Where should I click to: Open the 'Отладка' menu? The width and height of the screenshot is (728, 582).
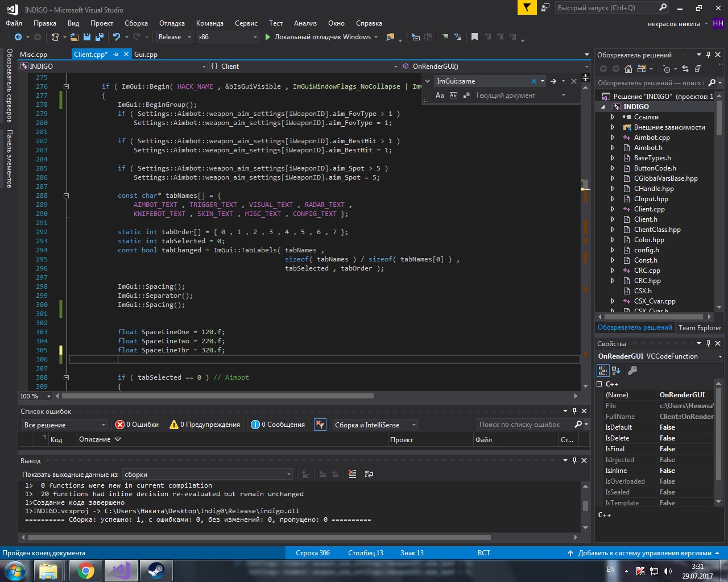point(172,23)
